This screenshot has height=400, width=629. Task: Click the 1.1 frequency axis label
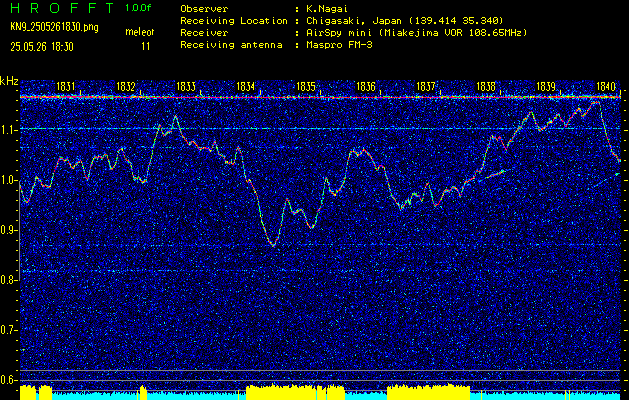[9, 130]
